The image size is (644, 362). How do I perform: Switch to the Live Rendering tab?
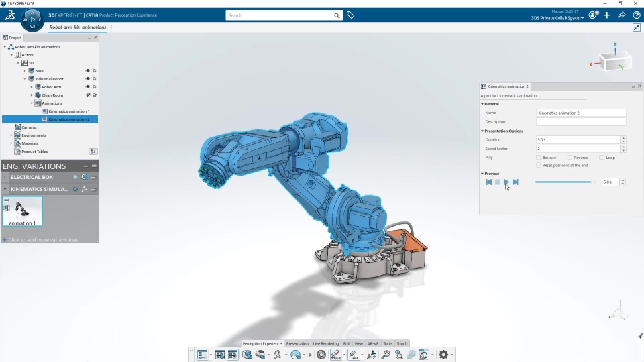326,343
